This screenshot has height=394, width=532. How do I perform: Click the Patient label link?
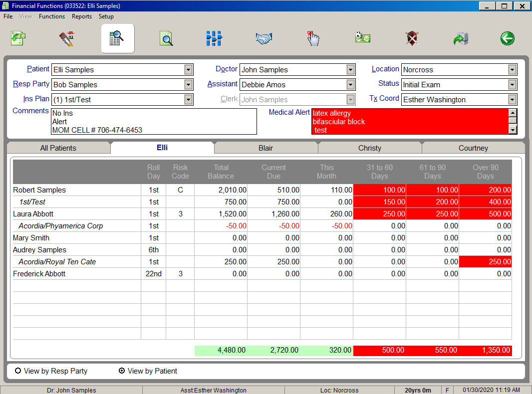38,69
